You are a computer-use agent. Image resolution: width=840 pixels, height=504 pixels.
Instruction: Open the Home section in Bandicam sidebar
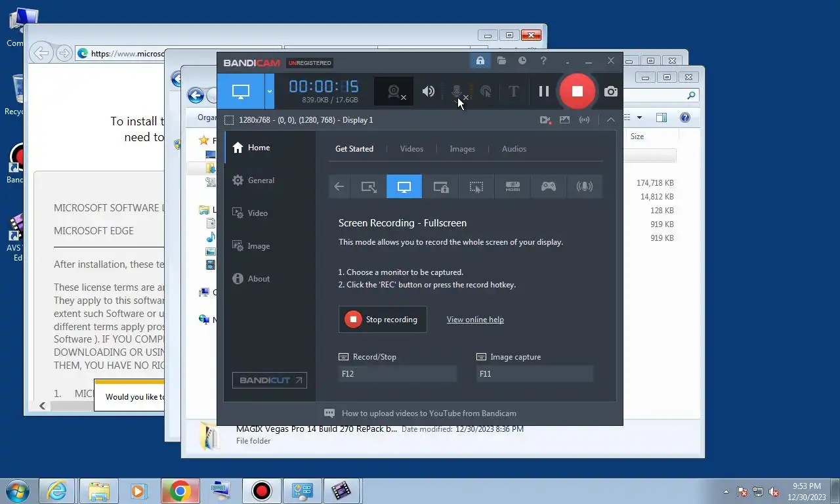coord(270,148)
